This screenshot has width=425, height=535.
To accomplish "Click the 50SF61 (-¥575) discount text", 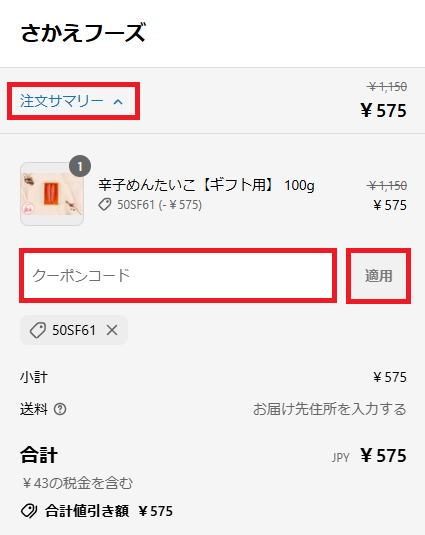I will 159,205.
